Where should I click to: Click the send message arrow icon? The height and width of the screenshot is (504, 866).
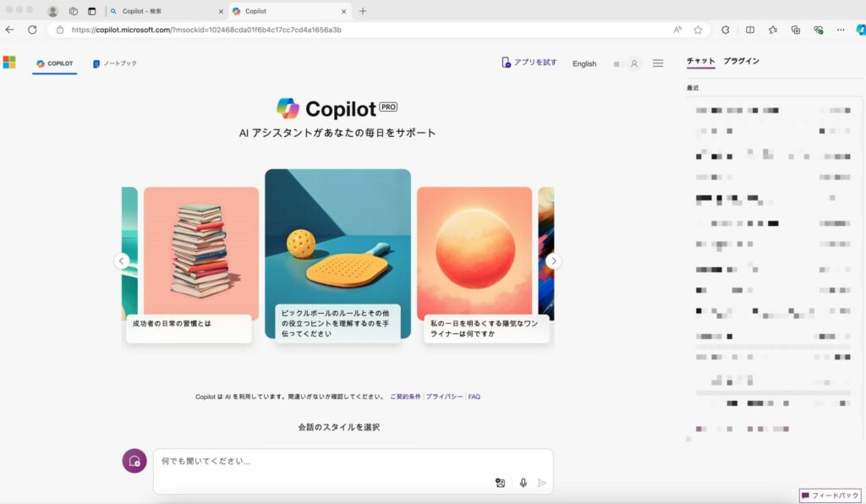542,483
